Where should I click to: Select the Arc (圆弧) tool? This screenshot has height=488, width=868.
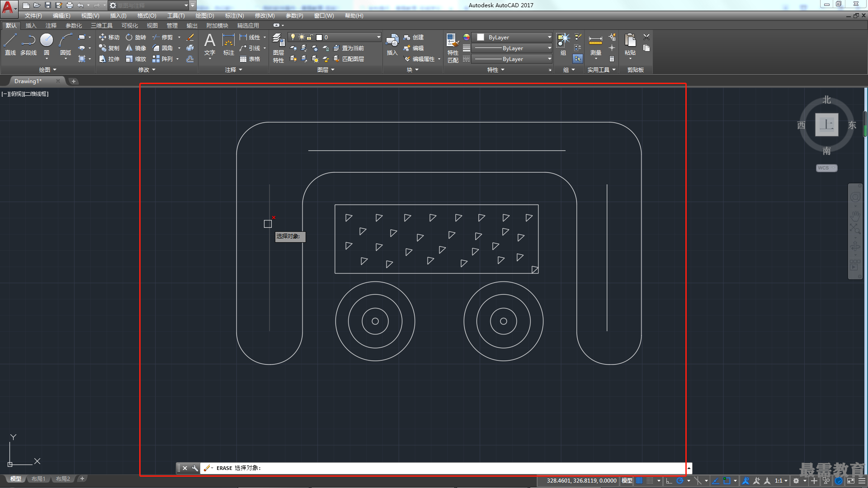66,44
